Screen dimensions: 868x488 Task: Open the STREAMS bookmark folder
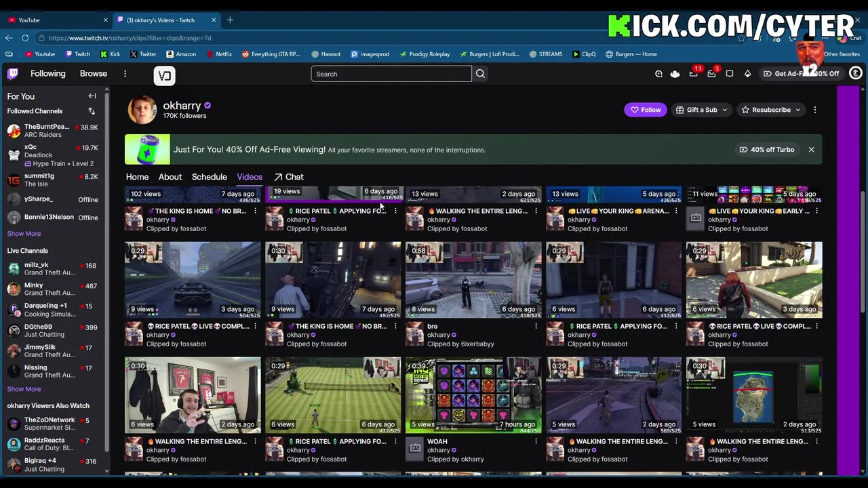[546, 54]
